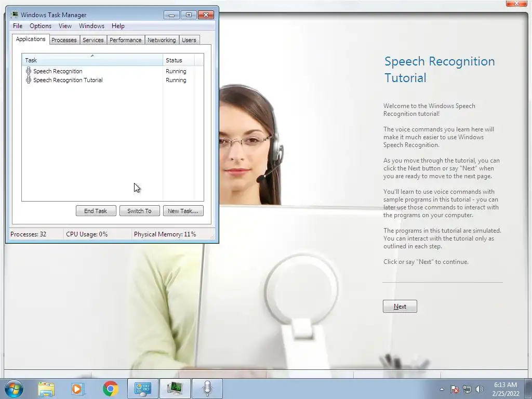Viewport: 532px width, 399px height.
Task: Click the Physical Memory: 11% status entry
Action: point(165,234)
